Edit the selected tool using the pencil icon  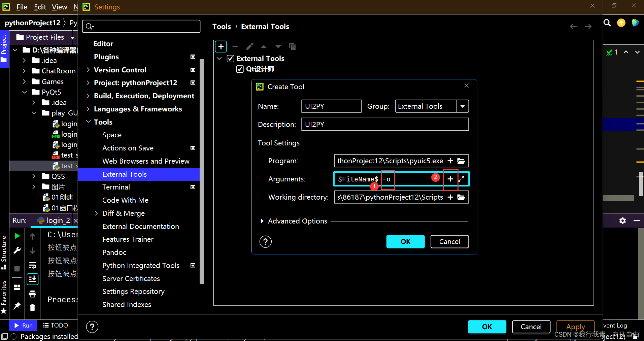click(249, 46)
